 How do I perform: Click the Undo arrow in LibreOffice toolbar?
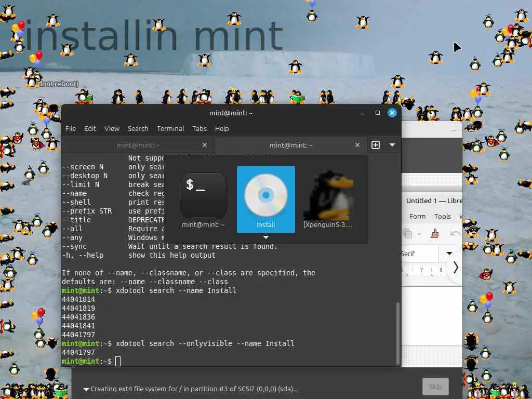coord(455,233)
